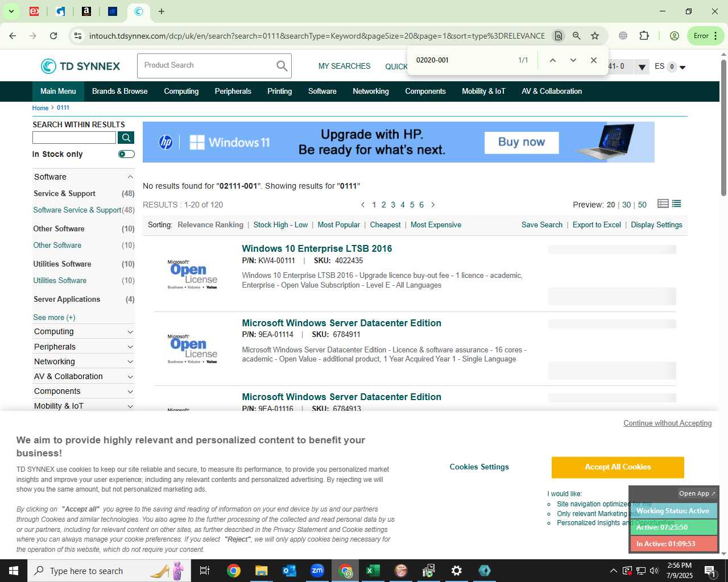Open Windows 10 Enterprise LTSB 2016 product
The image size is (728, 582).
tap(317, 248)
